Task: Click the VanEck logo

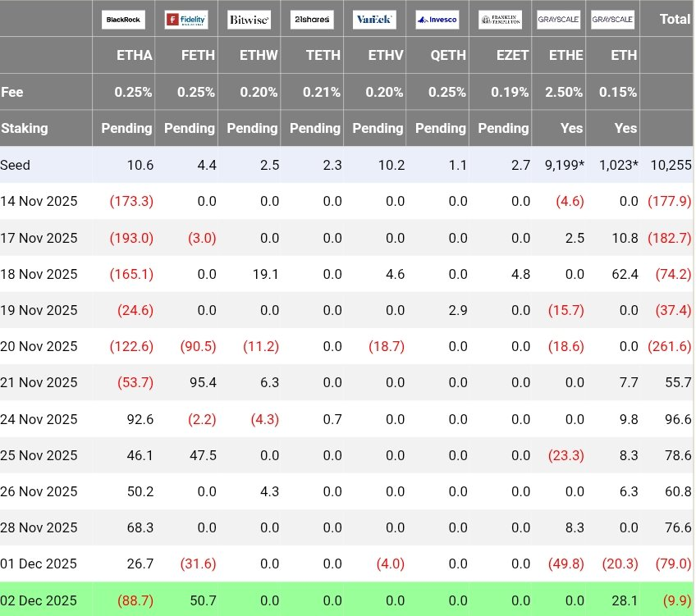Action: (375, 20)
